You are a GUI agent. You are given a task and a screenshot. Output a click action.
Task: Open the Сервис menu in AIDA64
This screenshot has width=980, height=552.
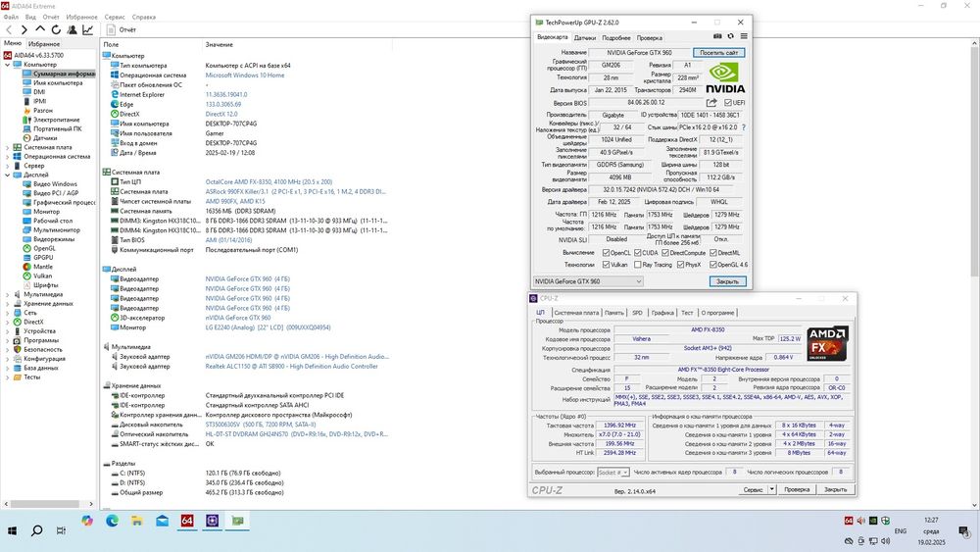click(115, 17)
